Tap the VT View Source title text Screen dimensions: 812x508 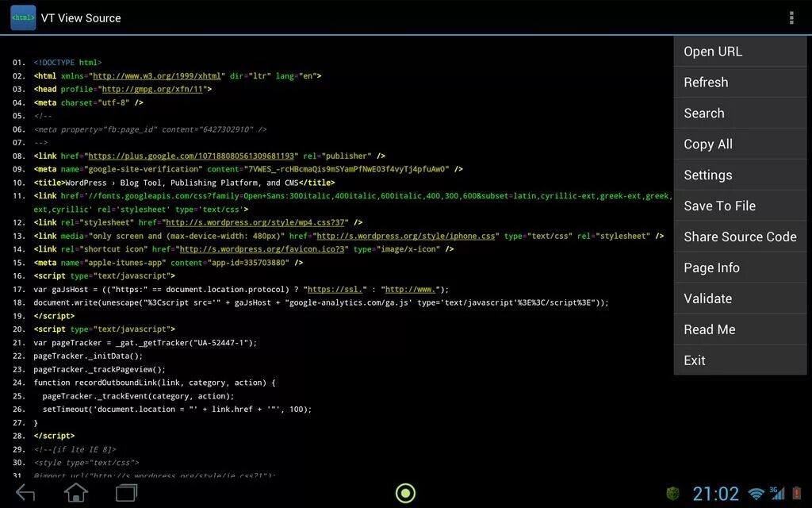(81, 18)
